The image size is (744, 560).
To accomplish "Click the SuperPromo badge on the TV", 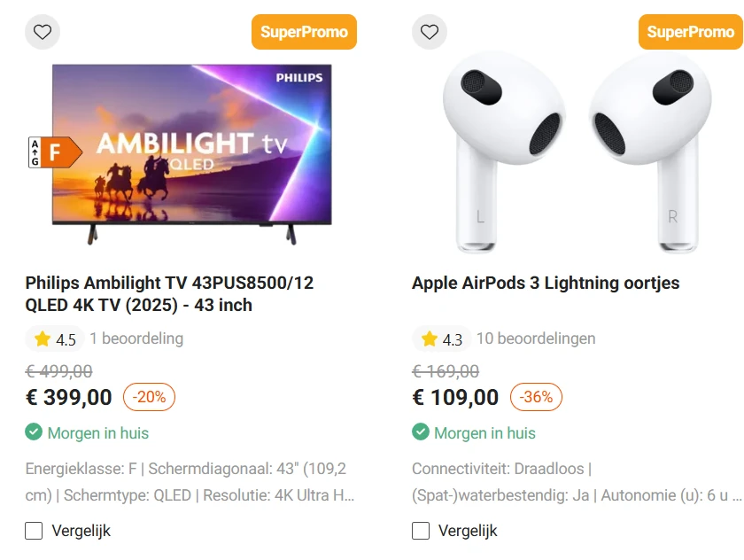I will [x=304, y=31].
